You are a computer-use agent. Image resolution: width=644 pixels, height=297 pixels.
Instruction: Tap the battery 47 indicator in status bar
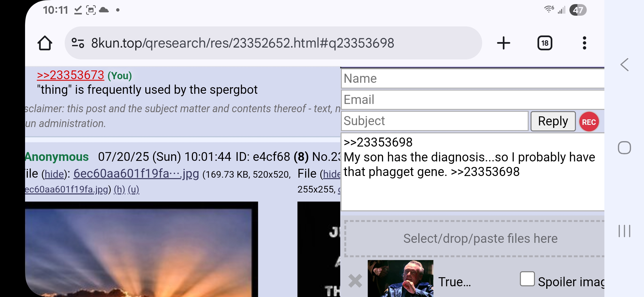pyautogui.click(x=578, y=10)
